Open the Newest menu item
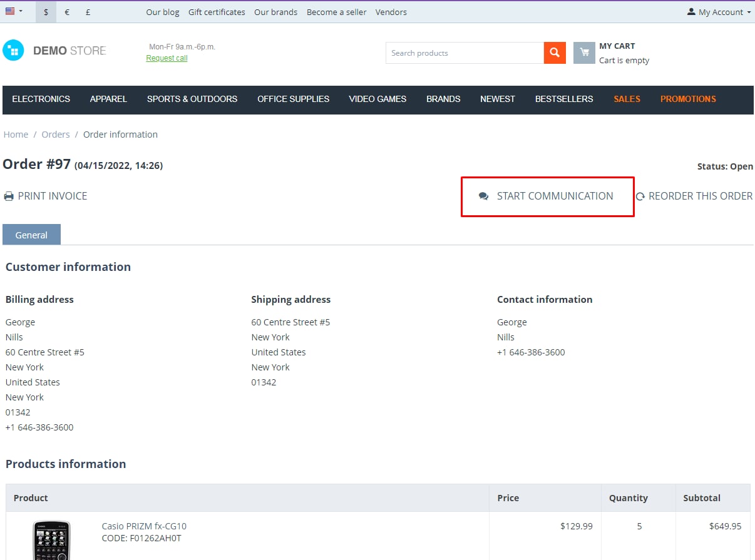This screenshot has height=560, width=755. (x=498, y=99)
